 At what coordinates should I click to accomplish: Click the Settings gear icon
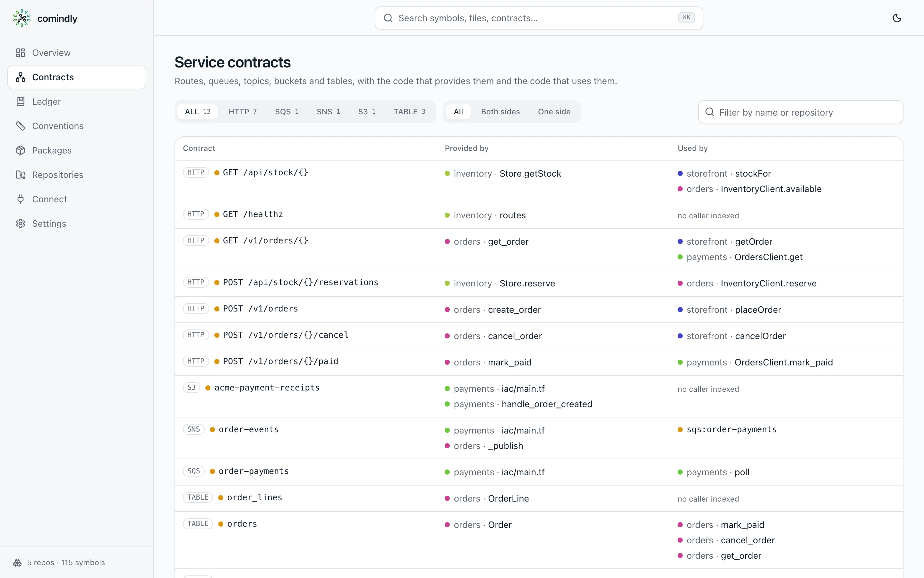pyautogui.click(x=21, y=223)
